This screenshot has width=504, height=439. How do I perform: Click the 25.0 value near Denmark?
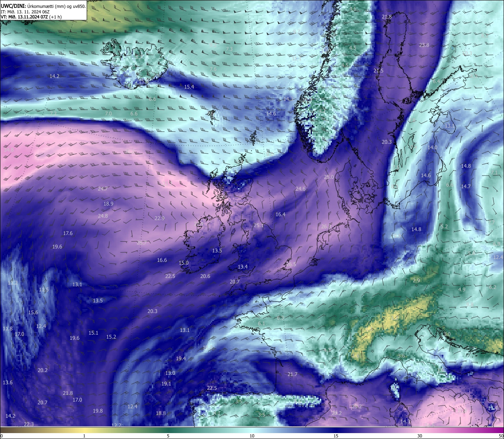[x=329, y=177]
